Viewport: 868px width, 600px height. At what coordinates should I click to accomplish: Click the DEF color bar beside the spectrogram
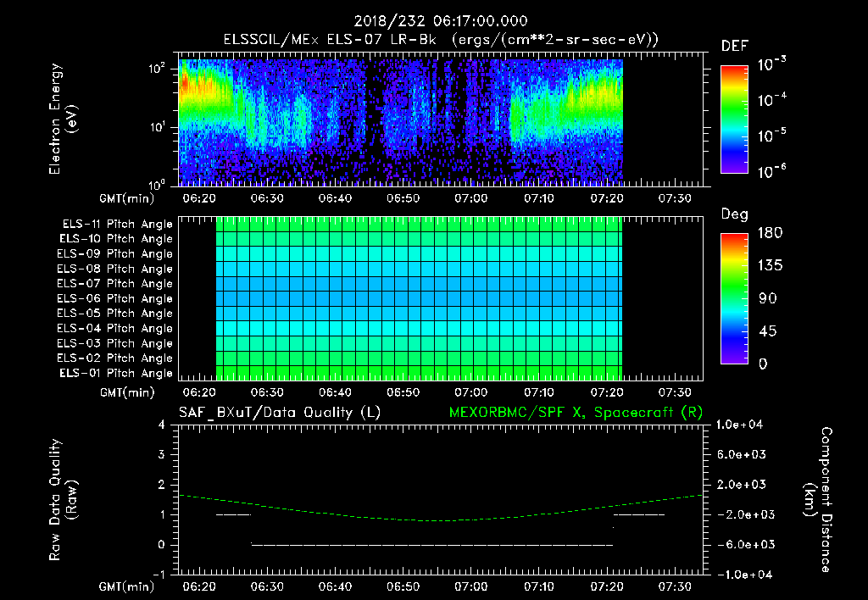[734, 119]
